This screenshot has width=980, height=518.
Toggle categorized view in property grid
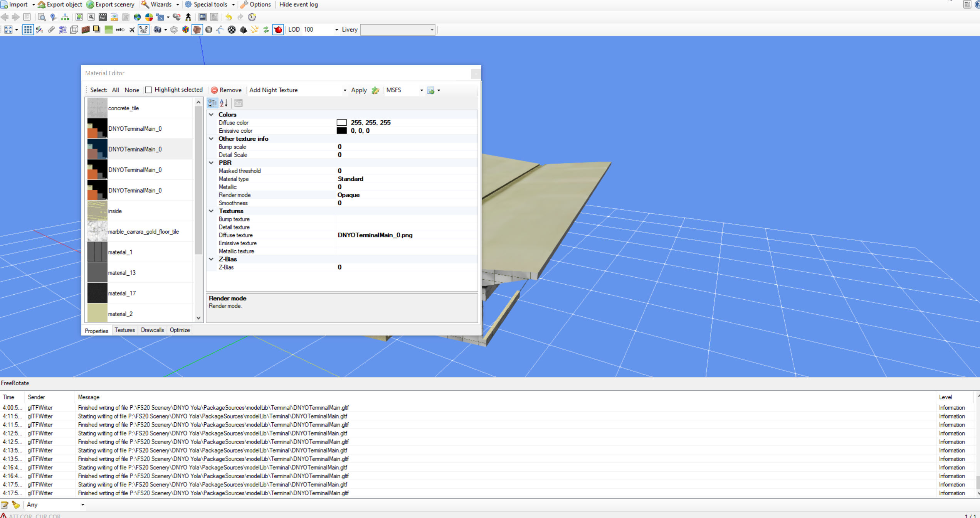[x=212, y=103]
